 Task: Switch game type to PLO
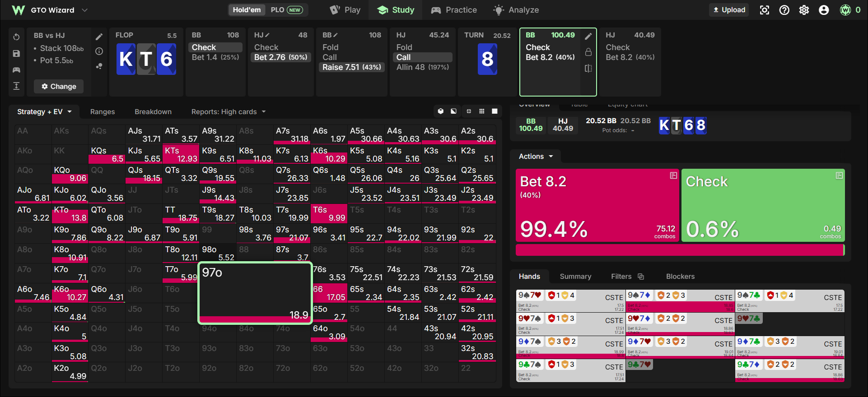287,10
